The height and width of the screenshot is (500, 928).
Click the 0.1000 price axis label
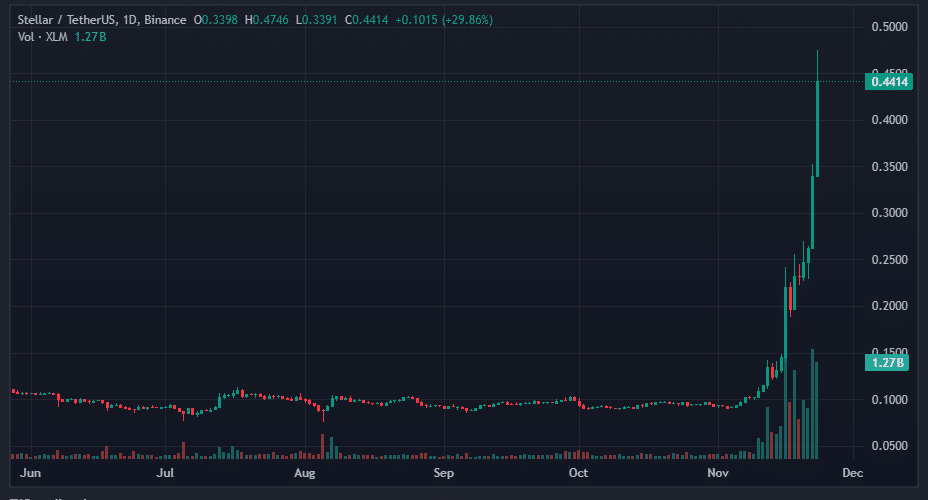(x=888, y=400)
